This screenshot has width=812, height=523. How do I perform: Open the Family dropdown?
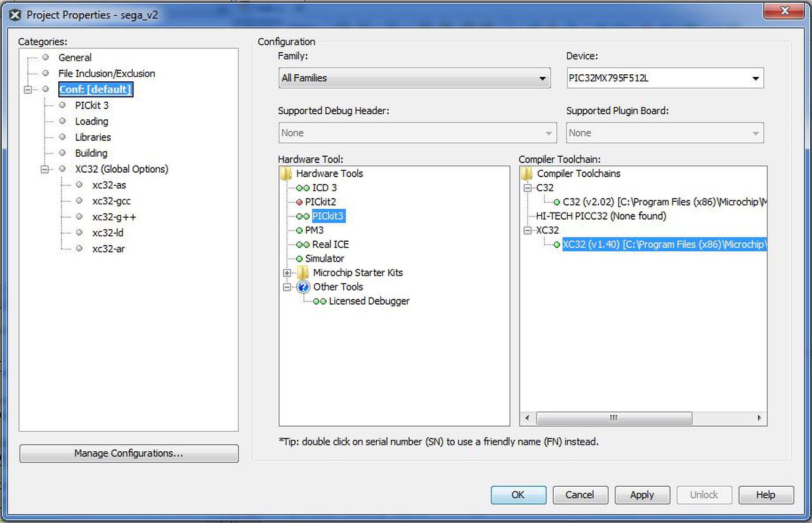coord(414,78)
